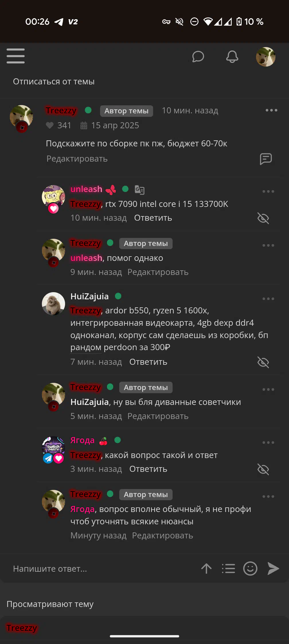
Task: Open three-dot menu on HuiZajuia's comment
Action: [268, 299]
